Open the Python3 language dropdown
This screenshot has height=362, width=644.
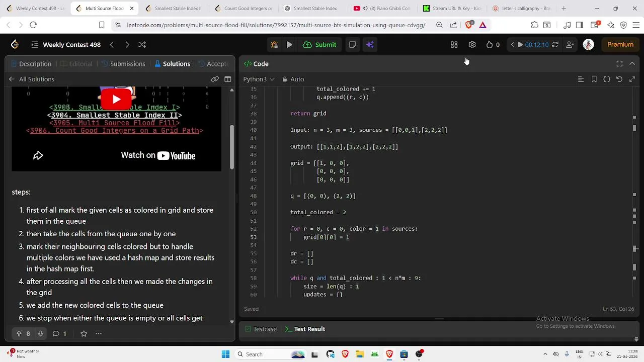click(259, 79)
